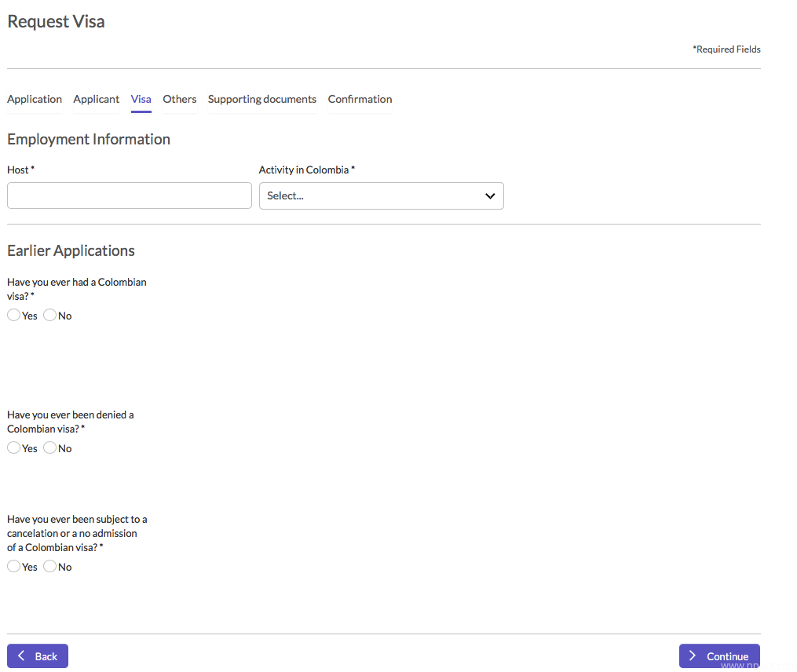
Task: Switch to the Application tab
Action: coord(35,100)
